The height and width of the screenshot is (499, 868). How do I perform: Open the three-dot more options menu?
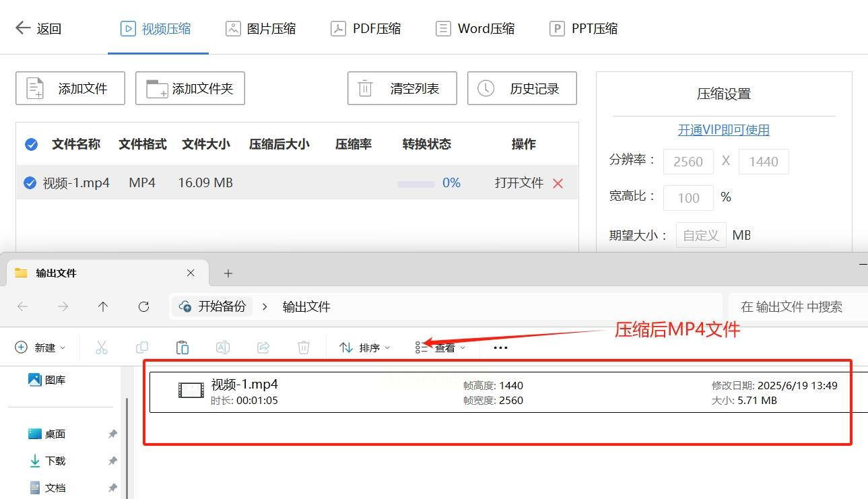pyautogui.click(x=500, y=347)
